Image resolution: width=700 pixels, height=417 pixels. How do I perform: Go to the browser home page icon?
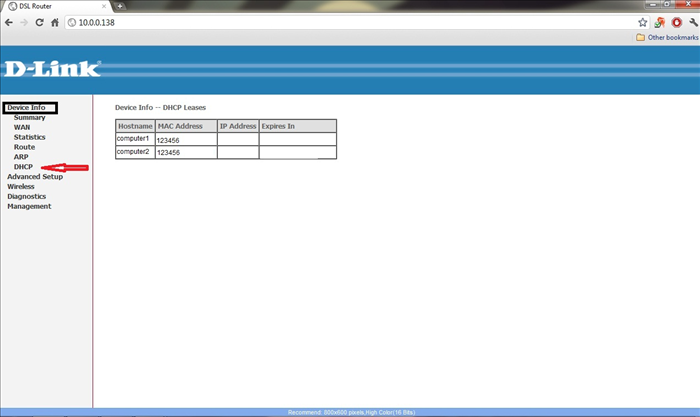tap(54, 22)
